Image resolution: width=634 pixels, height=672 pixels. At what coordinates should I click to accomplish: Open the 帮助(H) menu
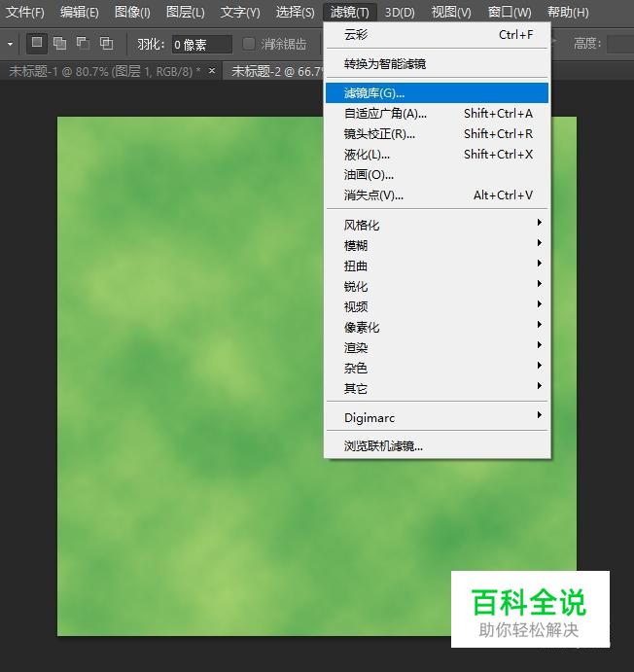pyautogui.click(x=568, y=12)
